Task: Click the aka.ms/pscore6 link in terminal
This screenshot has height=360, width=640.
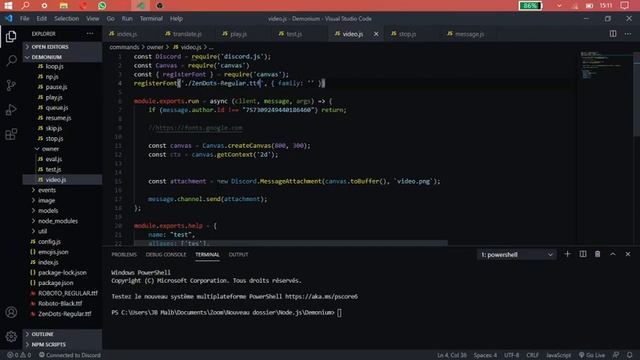Action: [321, 296]
